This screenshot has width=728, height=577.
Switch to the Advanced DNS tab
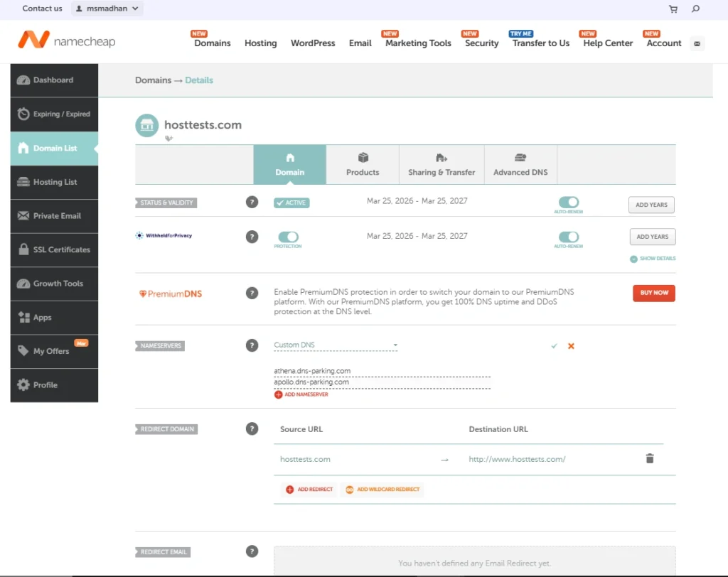(520, 165)
